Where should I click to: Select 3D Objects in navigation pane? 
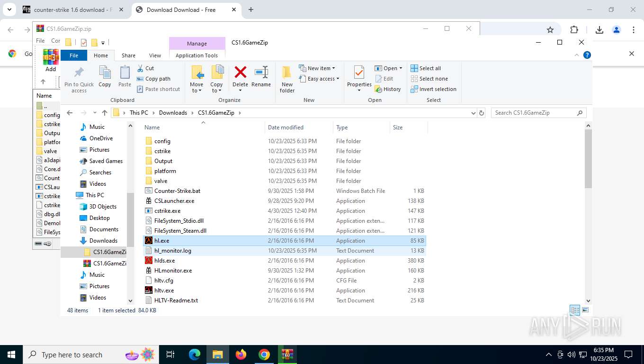click(x=102, y=207)
